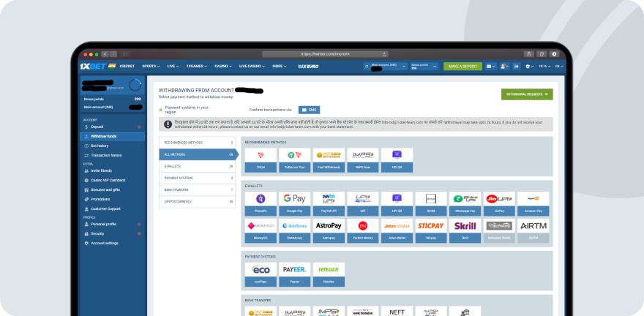644x316 pixels.
Task: Open Account settings in sidebar
Action: (113, 244)
